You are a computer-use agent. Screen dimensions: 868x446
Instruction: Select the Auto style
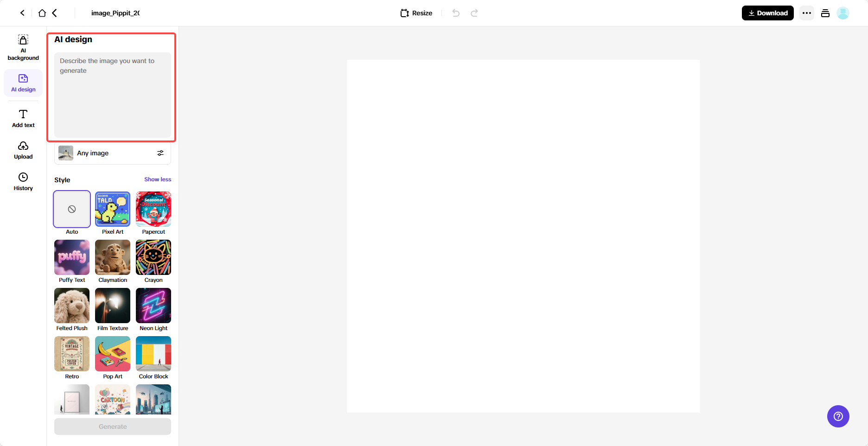(x=72, y=209)
